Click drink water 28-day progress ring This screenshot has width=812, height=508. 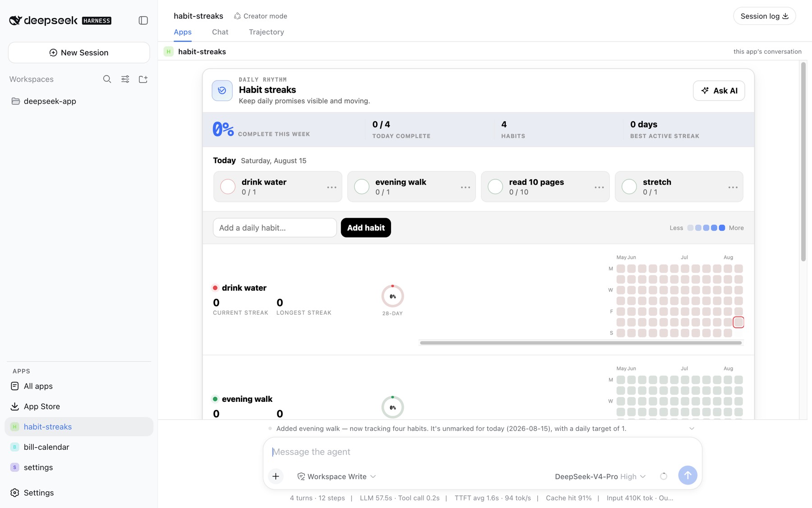coord(392,296)
